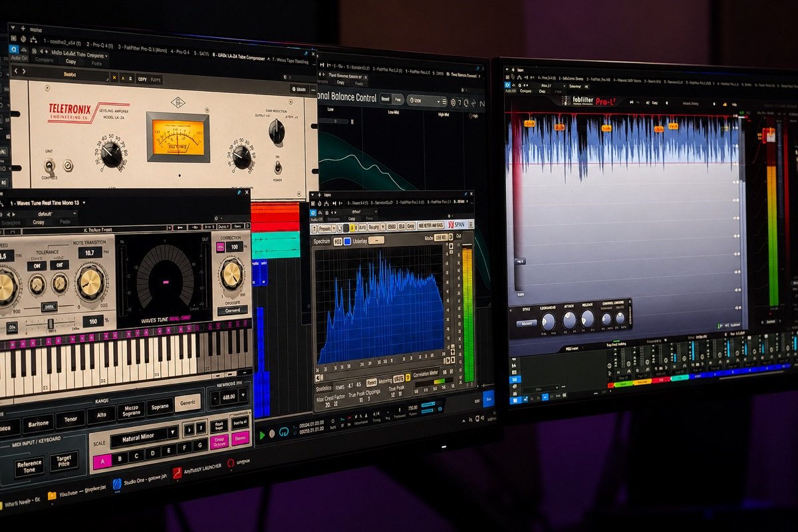Toggle scale note G in Waves Tune

200,445
